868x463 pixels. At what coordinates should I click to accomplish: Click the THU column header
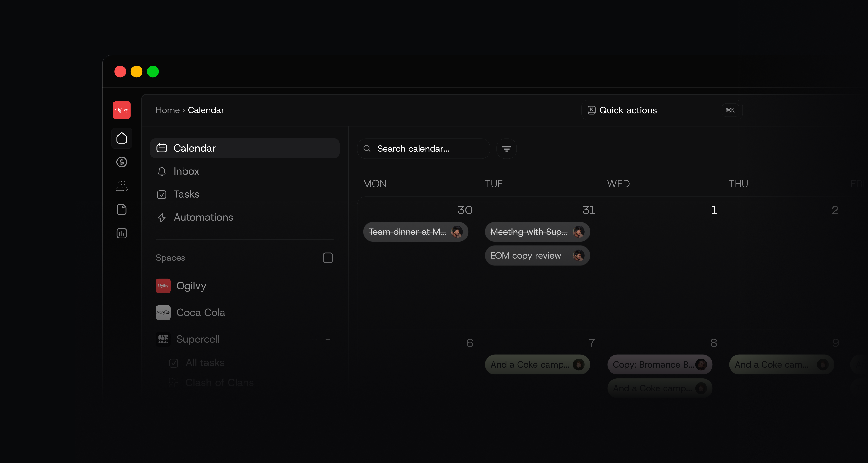[738, 184]
